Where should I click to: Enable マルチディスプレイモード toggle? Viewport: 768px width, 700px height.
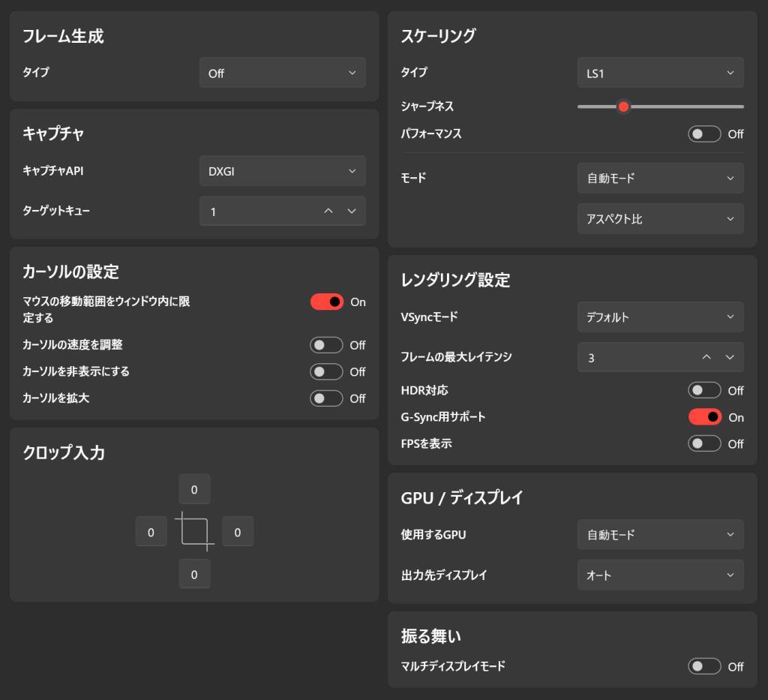[705, 666]
